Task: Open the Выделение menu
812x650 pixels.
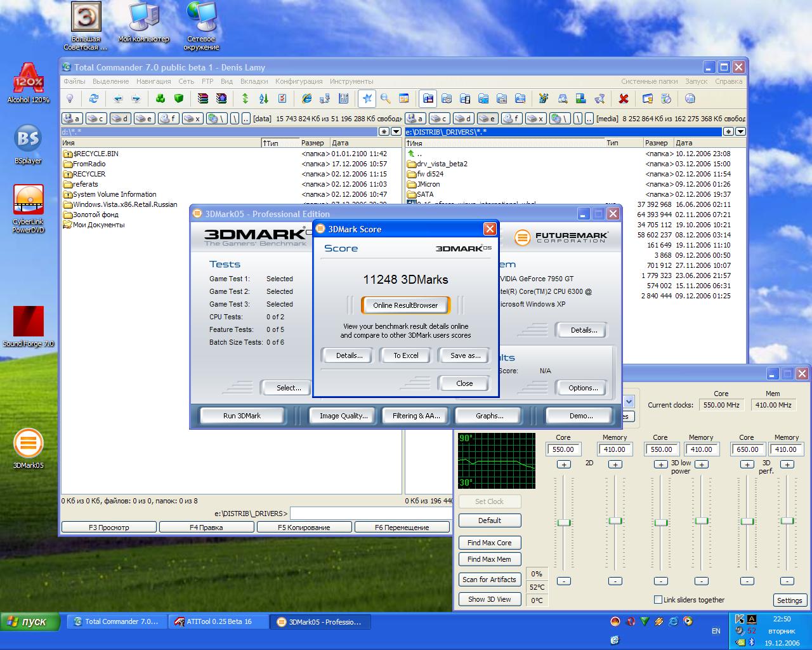Action: click(x=110, y=81)
